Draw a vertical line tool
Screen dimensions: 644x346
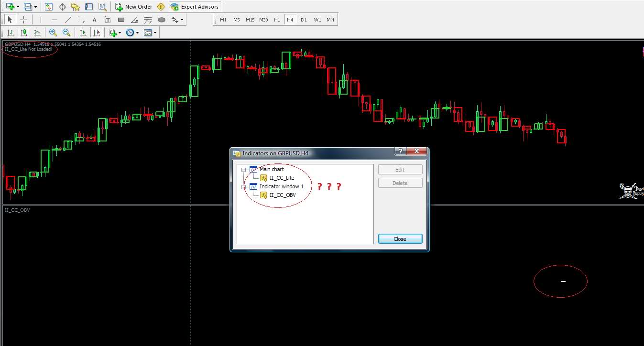point(41,20)
